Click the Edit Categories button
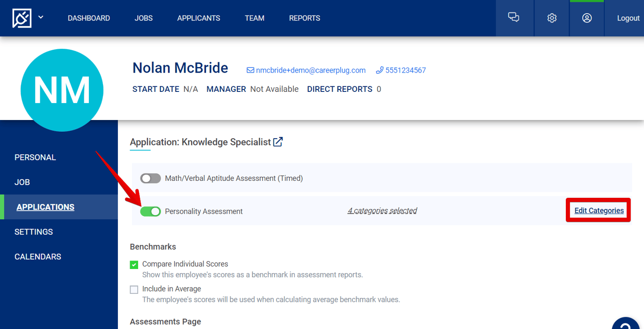The width and height of the screenshot is (644, 329). pyautogui.click(x=598, y=210)
